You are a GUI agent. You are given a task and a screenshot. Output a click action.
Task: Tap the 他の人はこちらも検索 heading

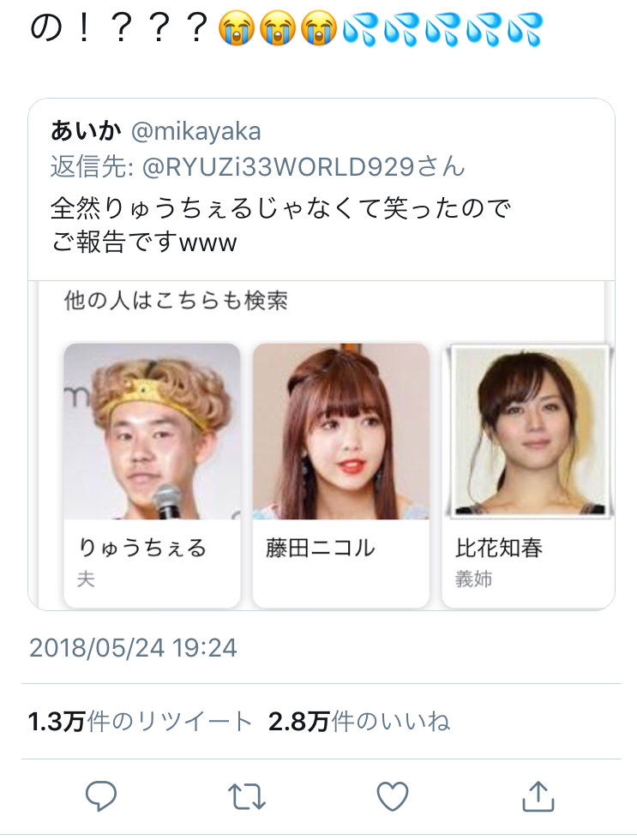pyautogui.click(x=177, y=301)
